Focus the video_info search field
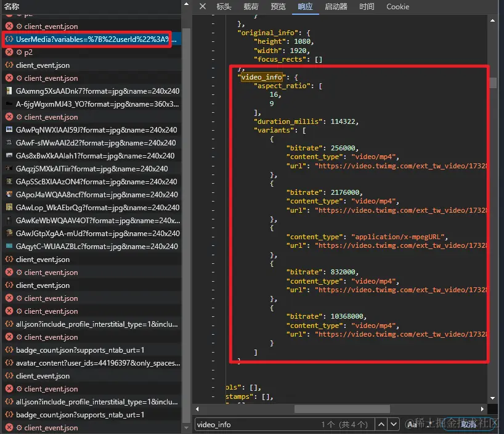504x434 pixels. point(257,425)
